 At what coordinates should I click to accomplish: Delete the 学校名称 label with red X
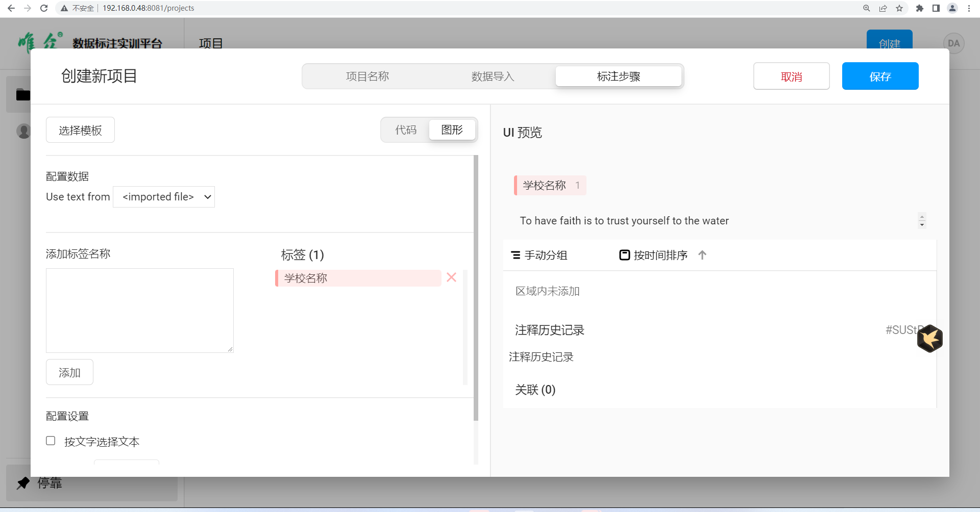pyautogui.click(x=451, y=277)
